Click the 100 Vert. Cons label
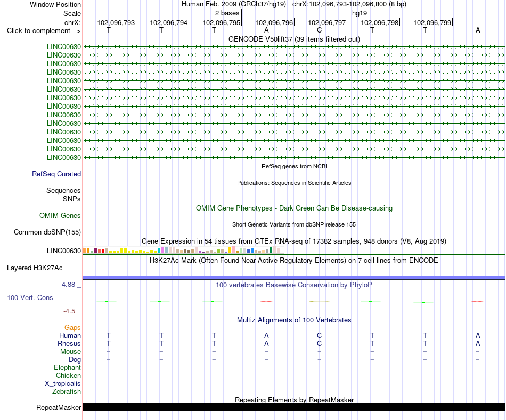The height and width of the screenshot is (420, 506). click(x=30, y=297)
